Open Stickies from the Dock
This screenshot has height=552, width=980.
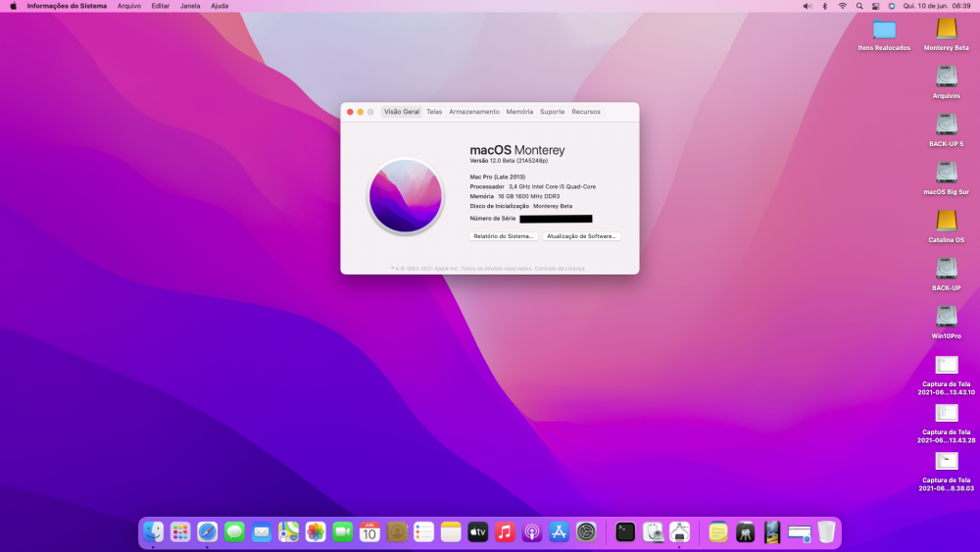pos(718,532)
